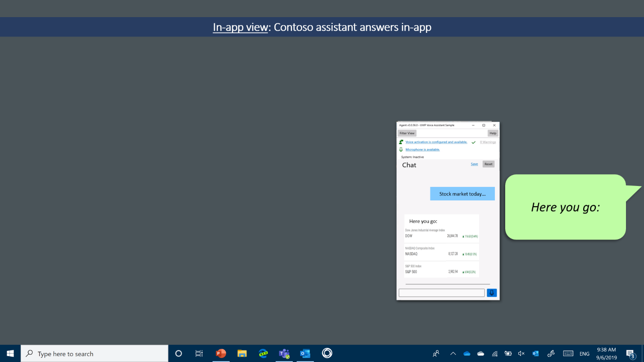Open the Windows Start menu

10,353
